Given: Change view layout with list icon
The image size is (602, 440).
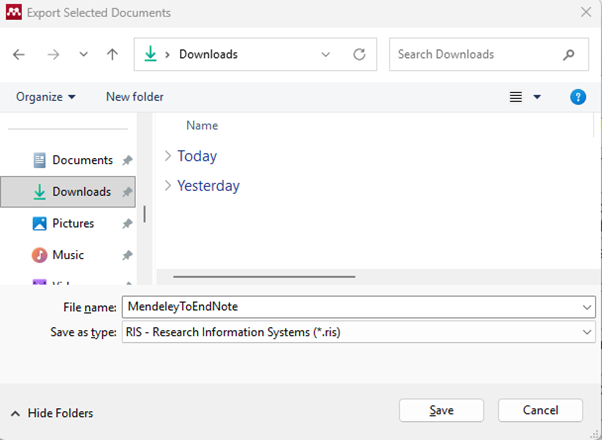Looking at the screenshot, I should pos(516,97).
